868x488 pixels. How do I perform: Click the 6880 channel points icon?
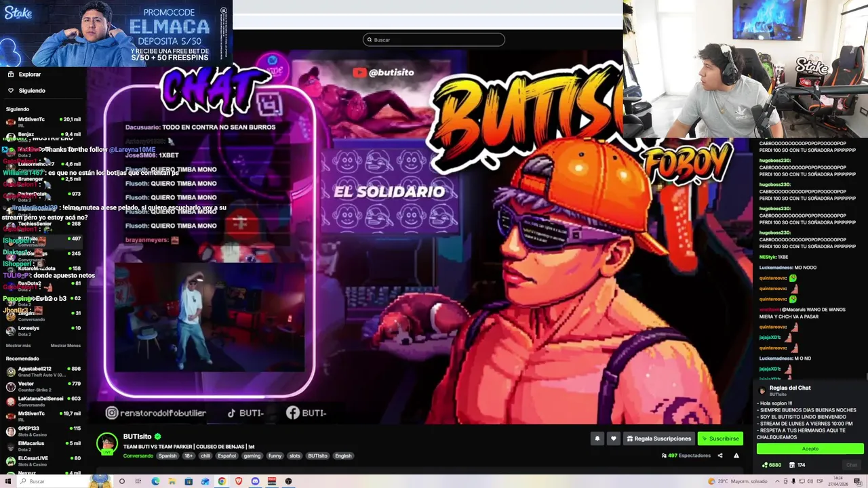coord(772,465)
